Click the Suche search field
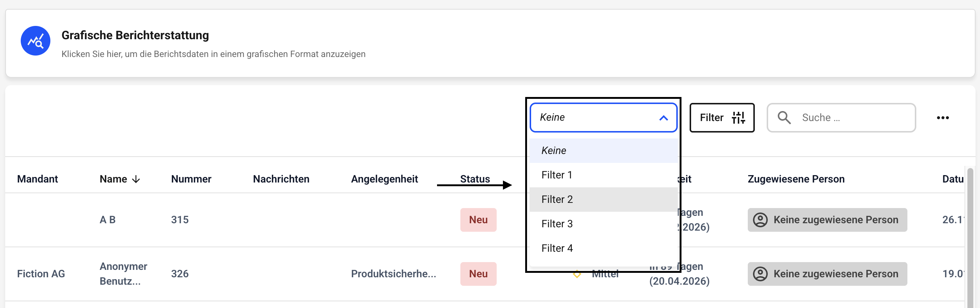The height and width of the screenshot is (308, 980). [x=852, y=118]
